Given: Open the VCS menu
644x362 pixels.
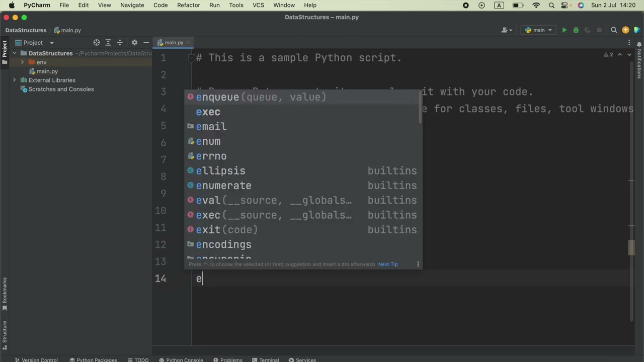Looking at the screenshot, I should click(x=258, y=5).
